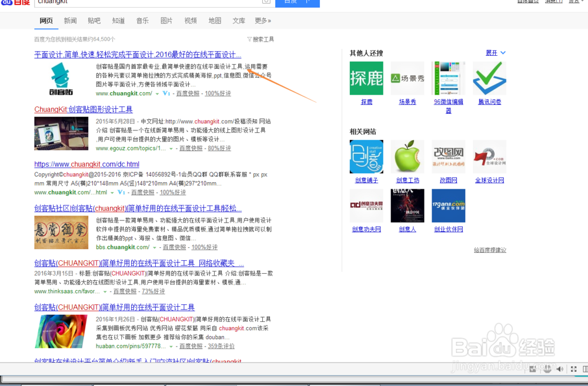Viewport: 588px width, 386px height.
Task: Open the 更多» tab menu
Action: point(263,21)
